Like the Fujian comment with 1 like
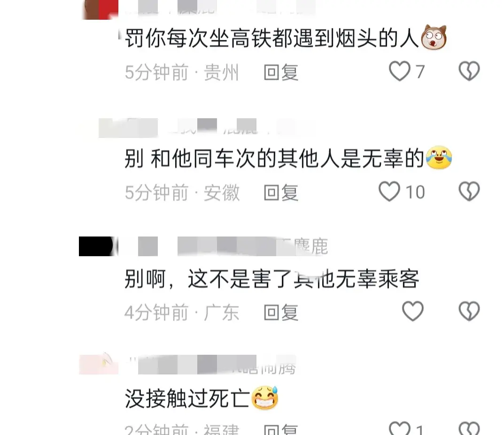Screen dimensions: 504x435 (x=400, y=428)
